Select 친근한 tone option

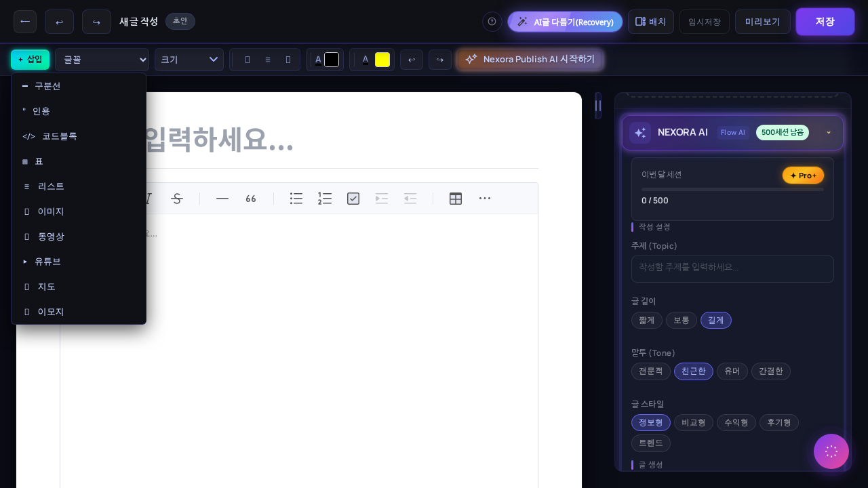694,371
